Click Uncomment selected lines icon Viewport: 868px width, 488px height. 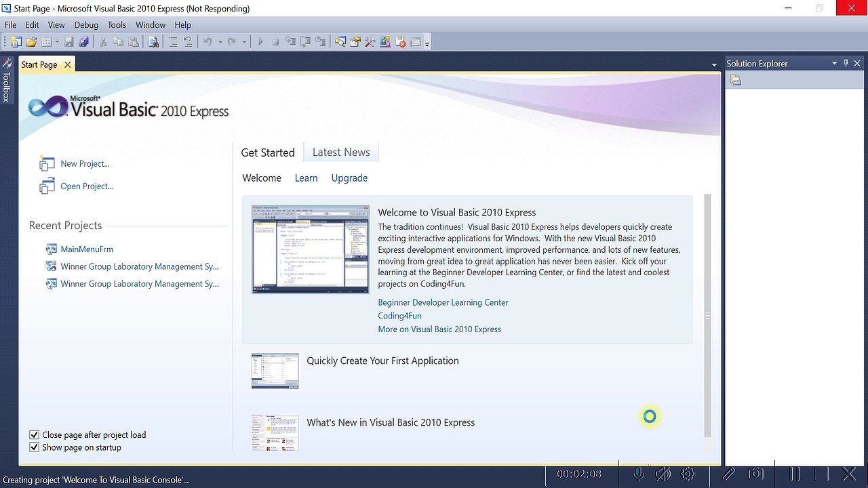(189, 42)
